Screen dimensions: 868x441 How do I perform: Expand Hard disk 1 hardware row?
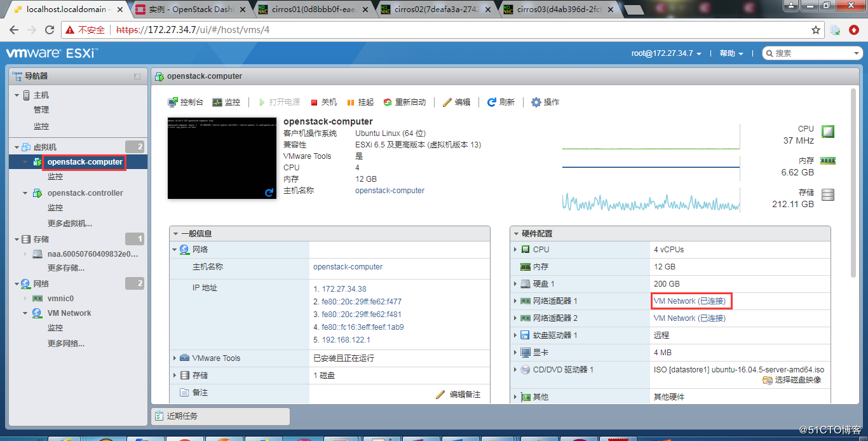click(x=515, y=284)
